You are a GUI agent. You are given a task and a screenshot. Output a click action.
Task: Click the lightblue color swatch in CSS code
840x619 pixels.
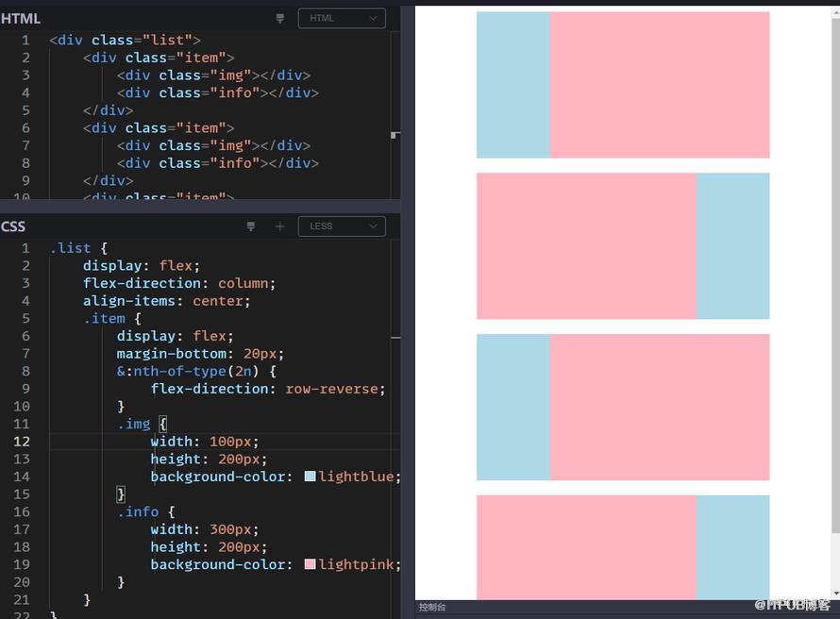coord(310,476)
